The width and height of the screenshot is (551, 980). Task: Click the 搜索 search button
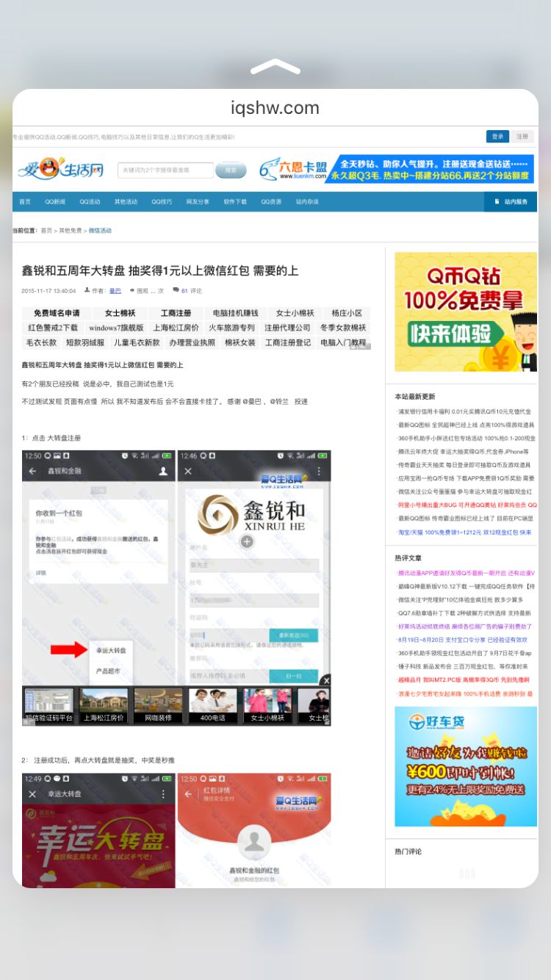231,170
